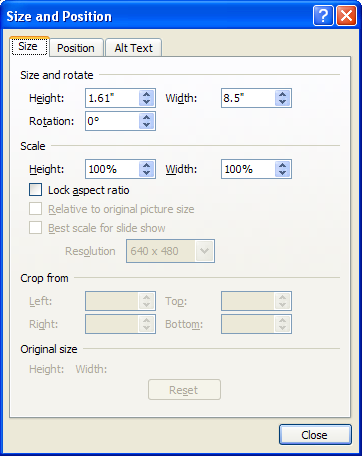Image resolution: width=362 pixels, height=456 pixels.
Task: Click the Size and Position title text
Action: 59,16
